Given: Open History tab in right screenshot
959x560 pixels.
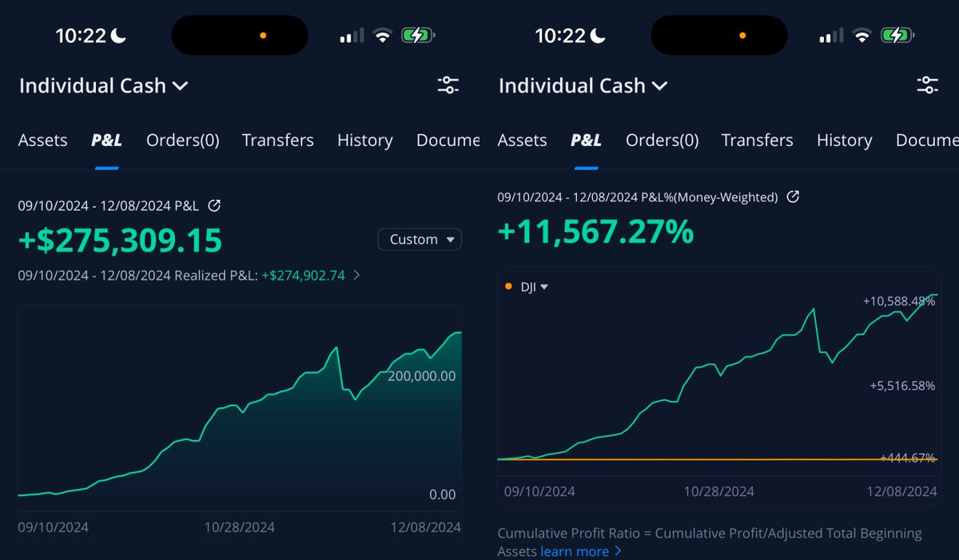Looking at the screenshot, I should click(844, 140).
